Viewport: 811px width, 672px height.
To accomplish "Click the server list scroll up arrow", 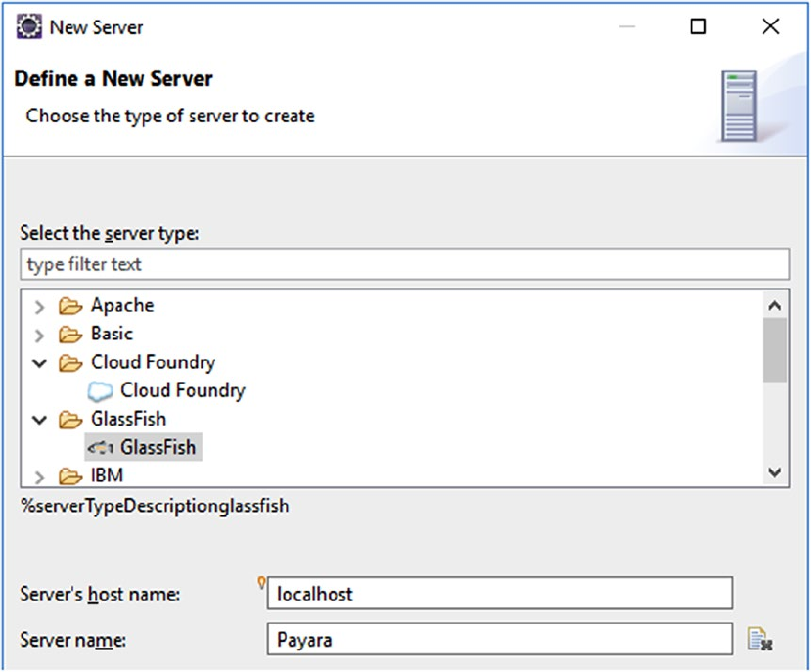I will [774, 306].
